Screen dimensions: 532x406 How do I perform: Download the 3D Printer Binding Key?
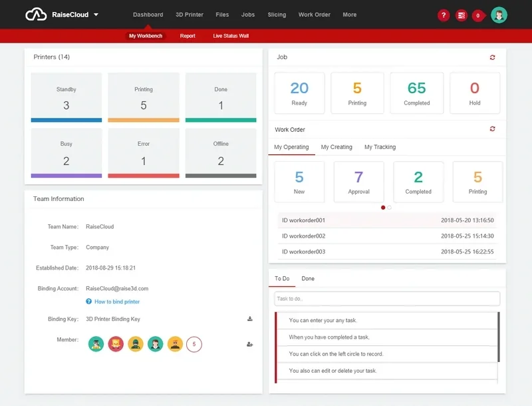(x=249, y=318)
